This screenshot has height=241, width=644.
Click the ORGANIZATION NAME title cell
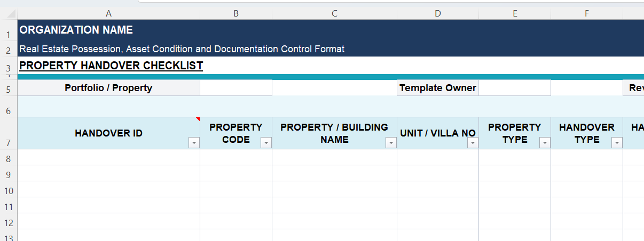click(x=76, y=30)
